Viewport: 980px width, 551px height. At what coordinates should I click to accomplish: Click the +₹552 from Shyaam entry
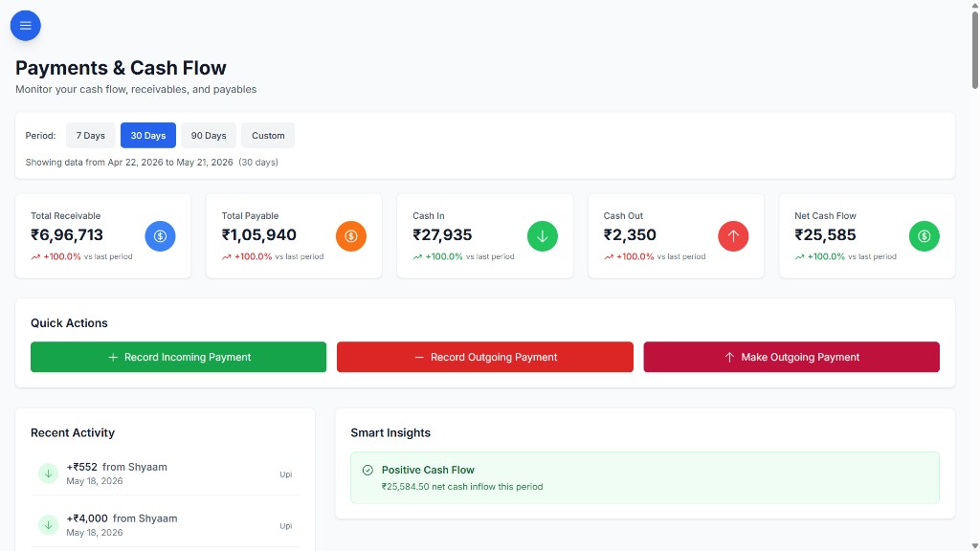(x=165, y=474)
